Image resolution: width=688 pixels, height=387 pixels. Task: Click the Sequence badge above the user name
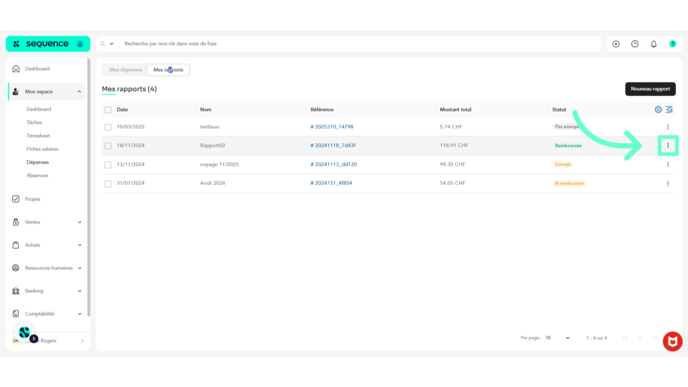25,333
